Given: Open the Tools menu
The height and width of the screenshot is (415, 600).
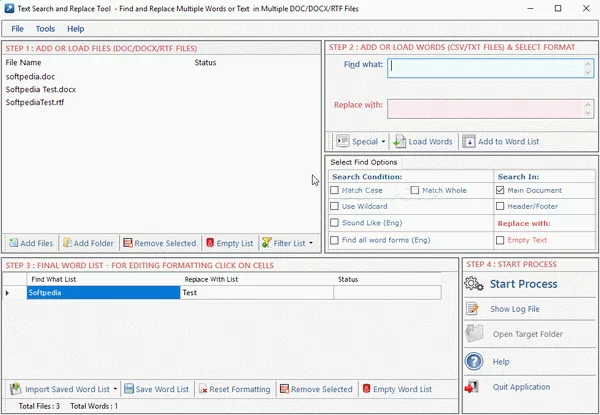Looking at the screenshot, I should click(45, 29).
